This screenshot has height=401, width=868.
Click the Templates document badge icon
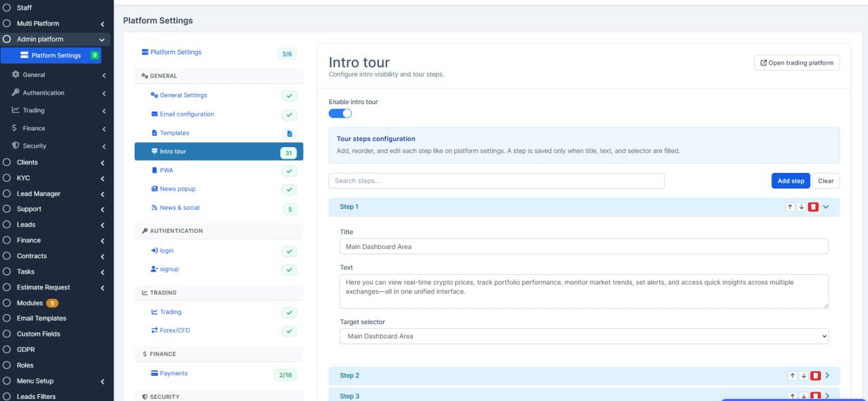pos(289,134)
